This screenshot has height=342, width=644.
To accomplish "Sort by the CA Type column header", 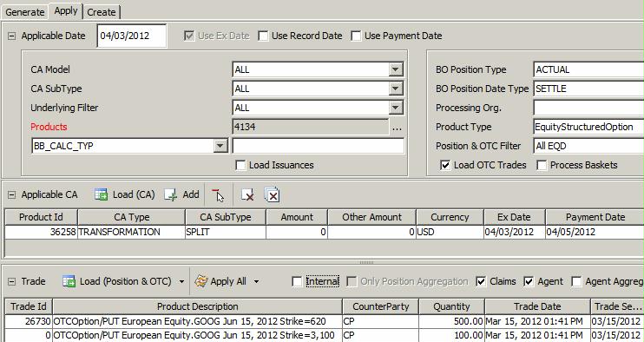I will [x=131, y=217].
